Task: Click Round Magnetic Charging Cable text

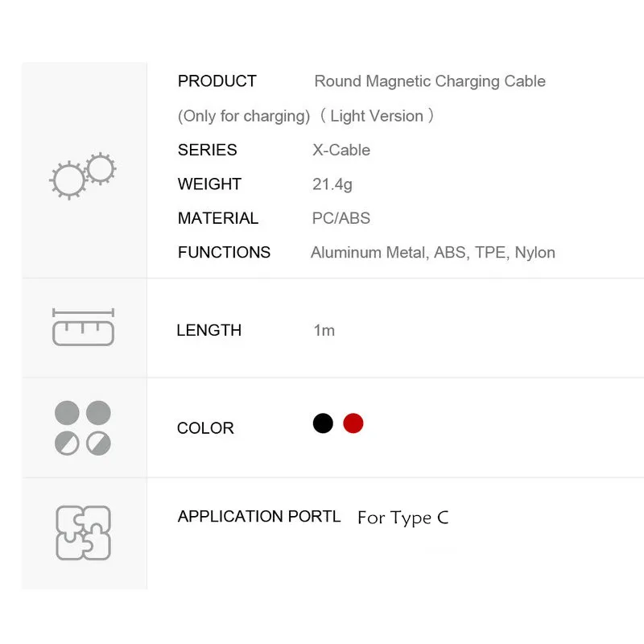Action: coord(430,81)
